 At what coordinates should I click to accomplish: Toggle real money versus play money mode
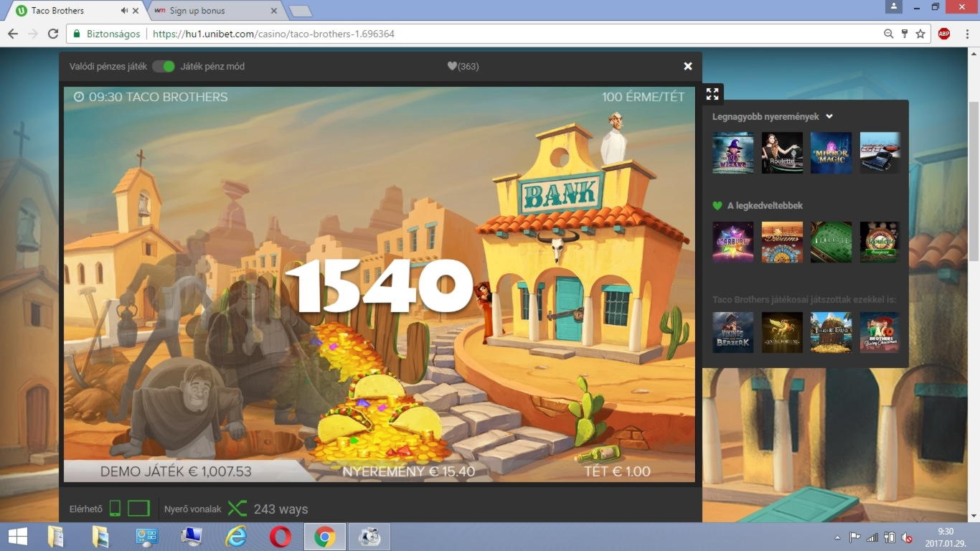click(x=164, y=66)
